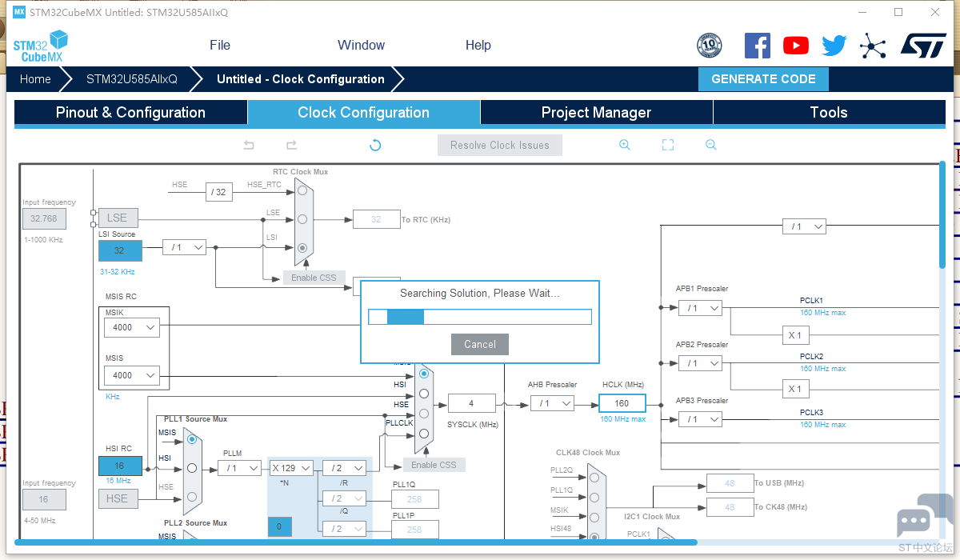Open the Window menu

click(x=361, y=45)
